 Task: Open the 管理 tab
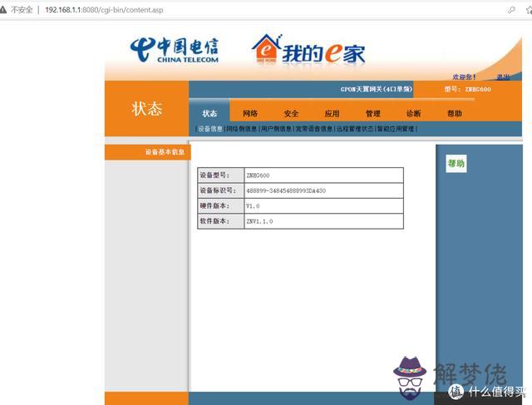tap(373, 113)
